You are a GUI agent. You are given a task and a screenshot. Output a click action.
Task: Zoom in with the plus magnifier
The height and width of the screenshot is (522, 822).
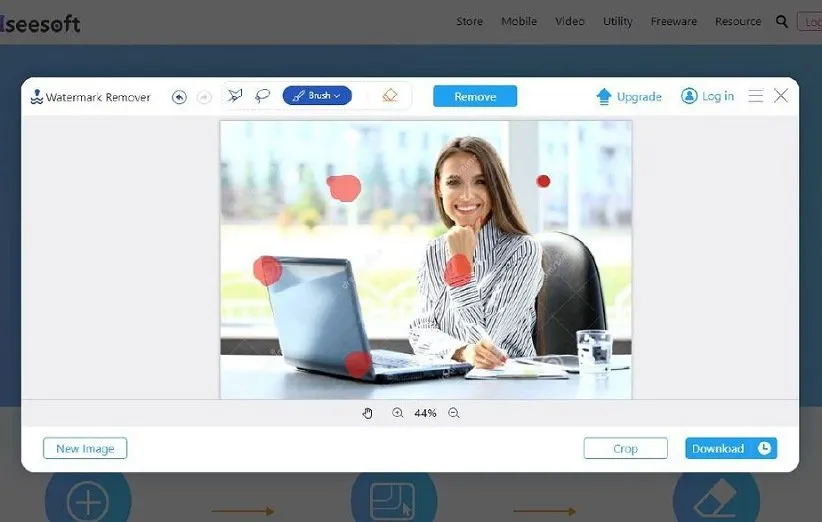pyautogui.click(x=398, y=413)
